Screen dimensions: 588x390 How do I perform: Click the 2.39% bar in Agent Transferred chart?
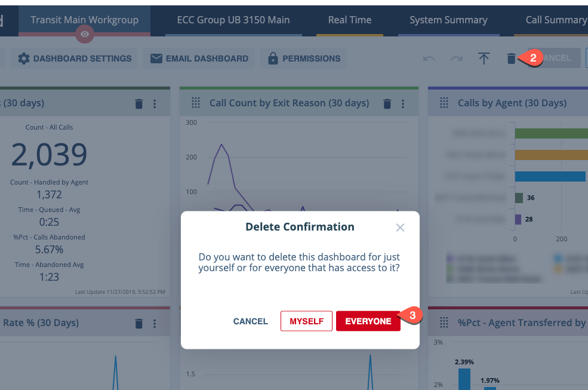point(464,379)
